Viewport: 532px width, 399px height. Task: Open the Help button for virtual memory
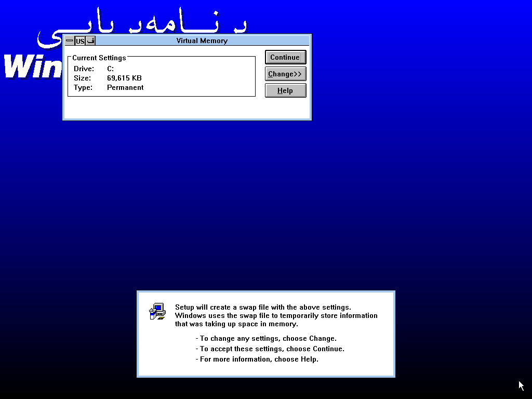(x=285, y=90)
